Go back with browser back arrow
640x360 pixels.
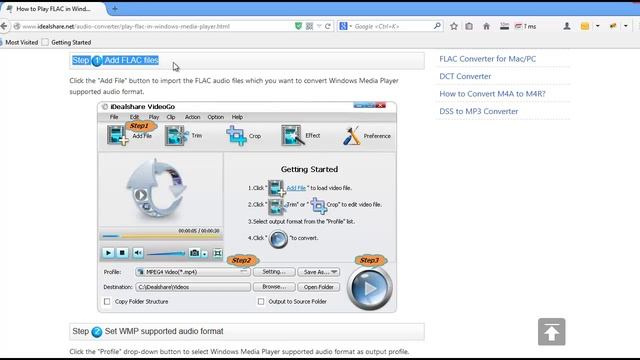click(x=4, y=26)
